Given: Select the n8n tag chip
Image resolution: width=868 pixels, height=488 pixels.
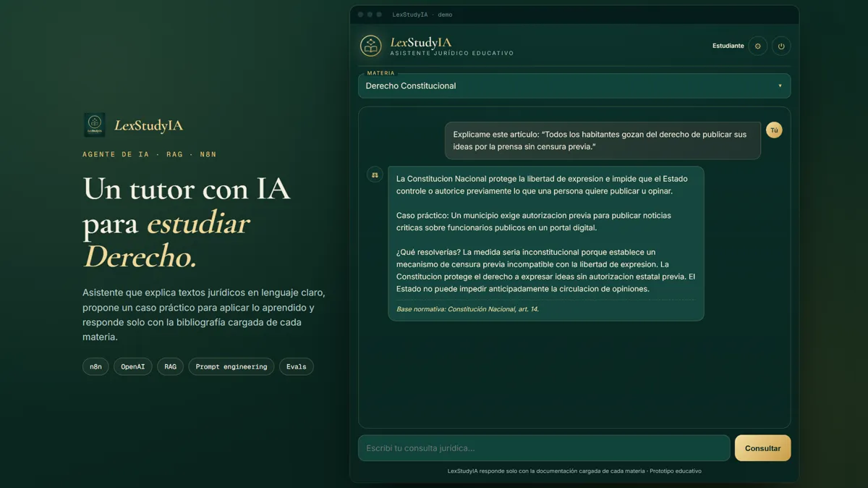Looking at the screenshot, I should point(95,366).
